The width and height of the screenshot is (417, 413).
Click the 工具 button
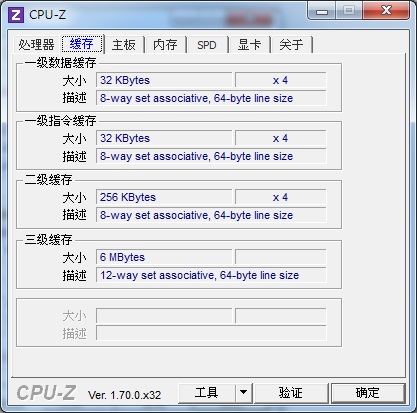[x=207, y=393]
